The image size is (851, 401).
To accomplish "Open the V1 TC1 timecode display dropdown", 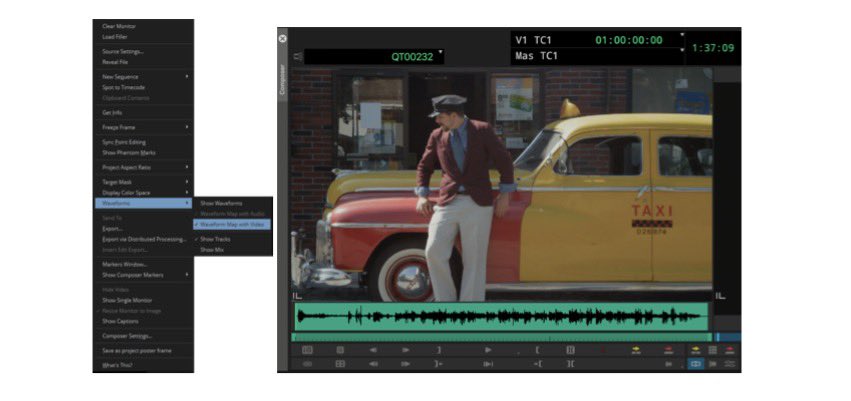I will point(682,35).
